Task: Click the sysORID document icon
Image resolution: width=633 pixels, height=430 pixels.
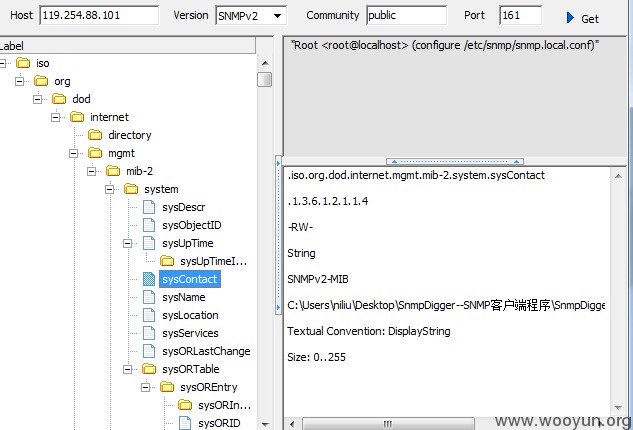Action: [x=185, y=423]
